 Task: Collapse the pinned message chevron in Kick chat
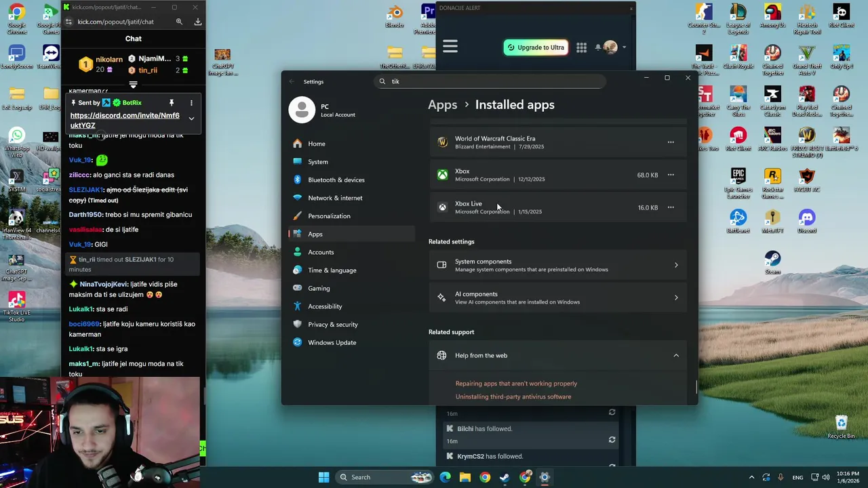point(191,119)
